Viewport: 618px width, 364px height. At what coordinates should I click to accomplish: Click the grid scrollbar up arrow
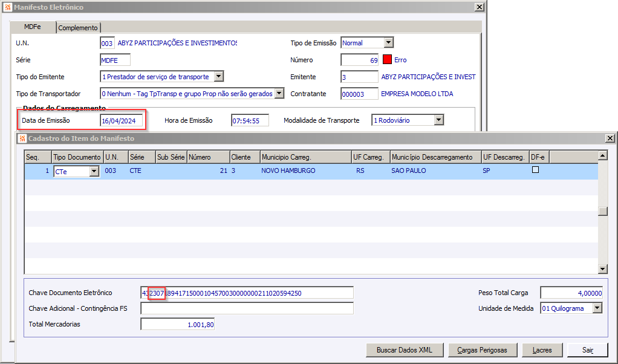pyautogui.click(x=602, y=155)
